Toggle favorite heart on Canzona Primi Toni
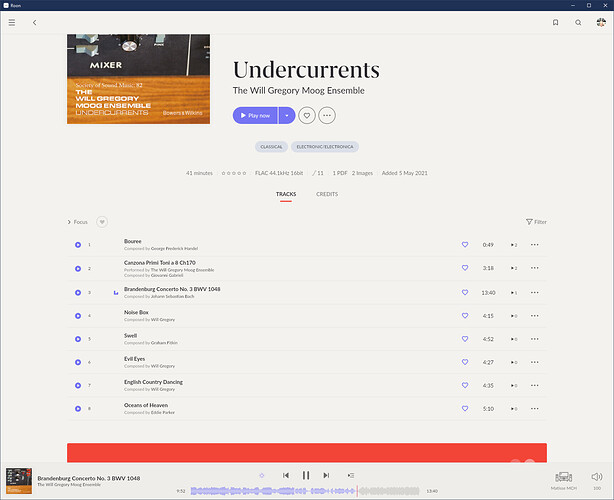Image resolution: width=614 pixels, height=500 pixels. pos(465,268)
